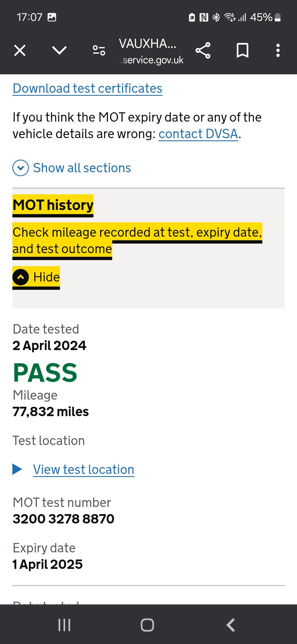
Task: Follow the contact DVSA link
Action: [198, 134]
